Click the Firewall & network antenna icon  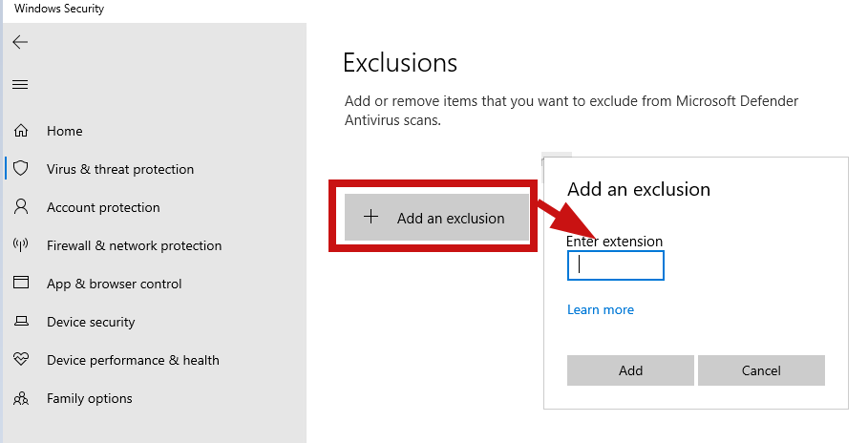pyautogui.click(x=20, y=245)
